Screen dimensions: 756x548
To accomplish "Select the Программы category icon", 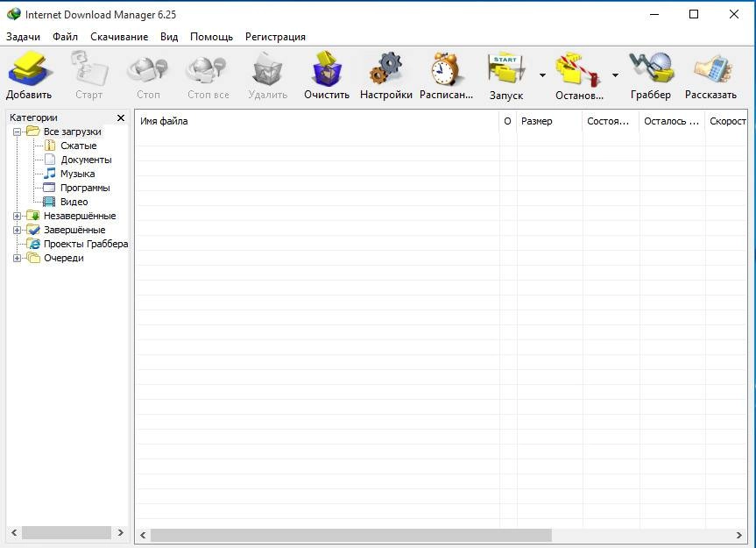I will (x=49, y=187).
